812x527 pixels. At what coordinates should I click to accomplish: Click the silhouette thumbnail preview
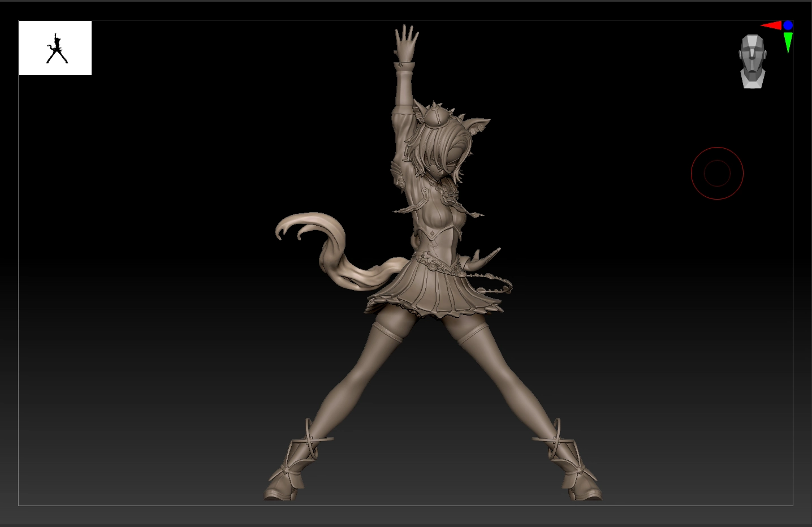[55, 48]
